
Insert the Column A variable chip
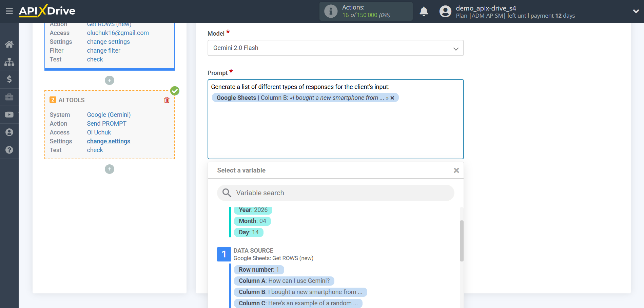[284, 281]
